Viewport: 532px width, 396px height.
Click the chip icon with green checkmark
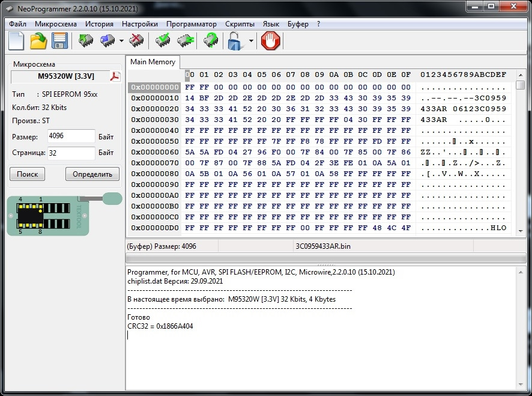[163, 41]
